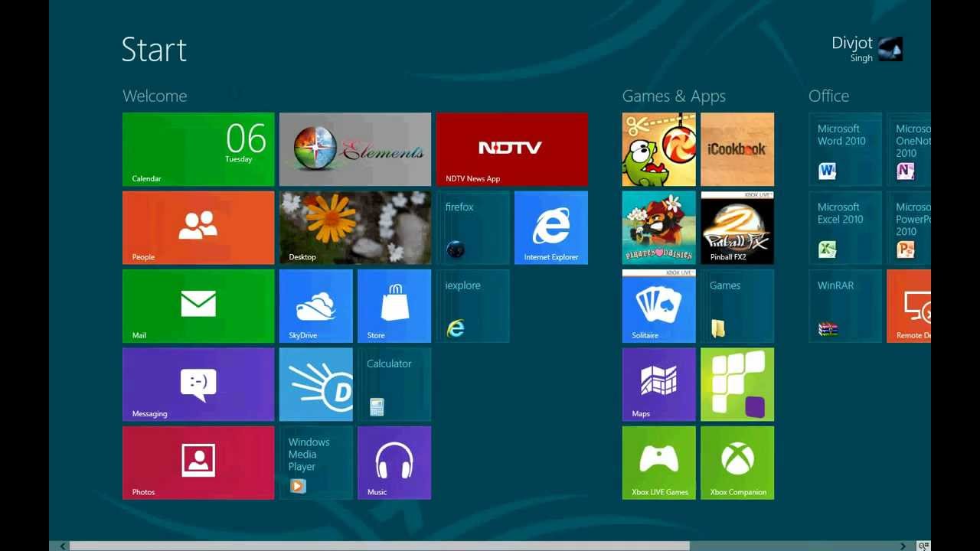
Task: Launch the Cut the Rope game tile
Action: pyautogui.click(x=659, y=149)
